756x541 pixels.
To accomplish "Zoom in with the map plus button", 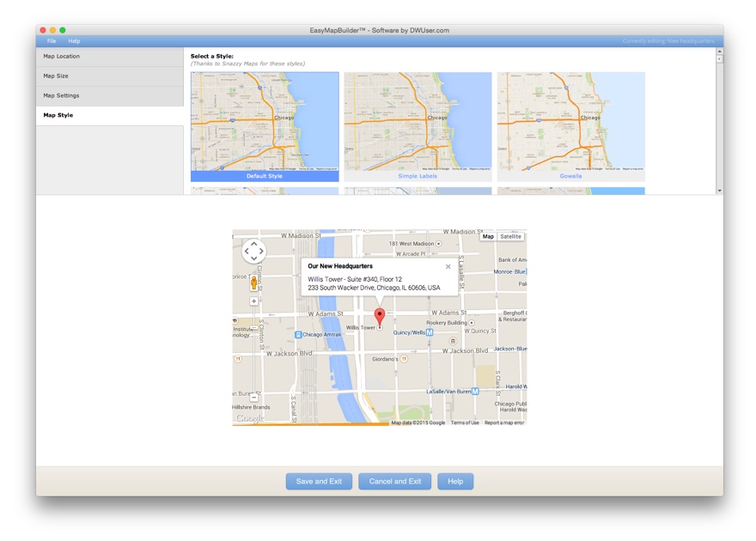I will coord(253,301).
